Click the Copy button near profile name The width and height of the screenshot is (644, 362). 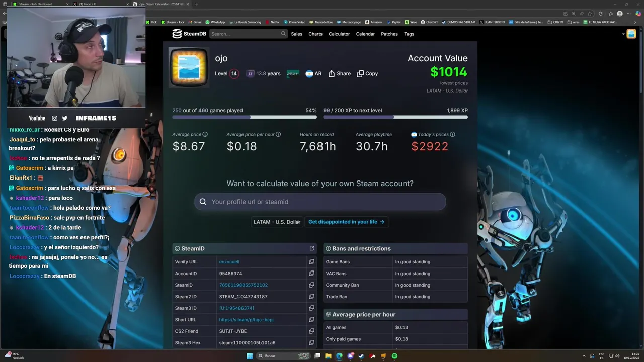[367, 73]
